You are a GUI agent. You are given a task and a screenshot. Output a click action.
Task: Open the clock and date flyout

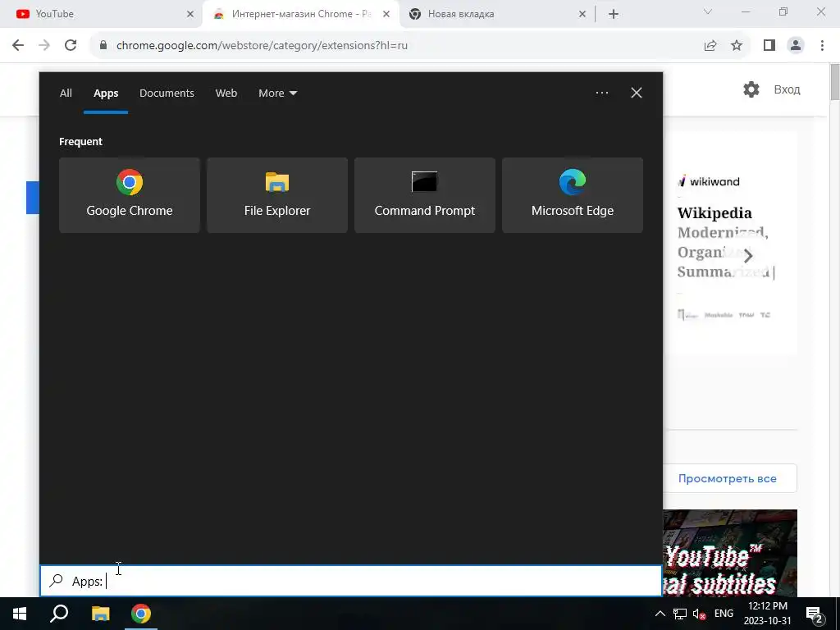pyautogui.click(x=768, y=614)
